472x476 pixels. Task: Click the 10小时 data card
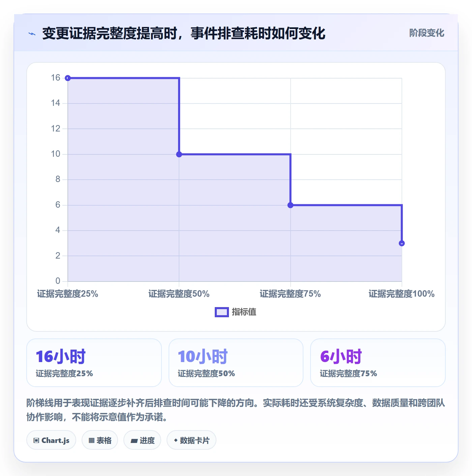(236, 363)
